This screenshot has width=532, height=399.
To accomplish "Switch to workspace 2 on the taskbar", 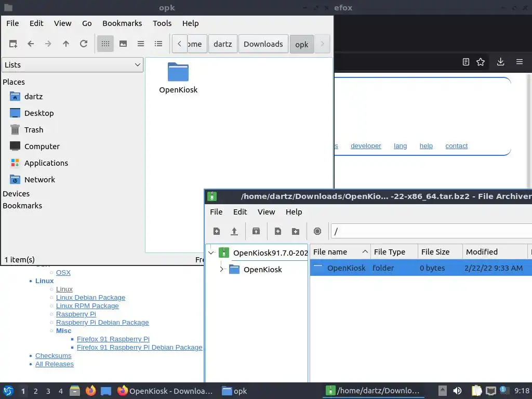I will pyautogui.click(x=35, y=391).
